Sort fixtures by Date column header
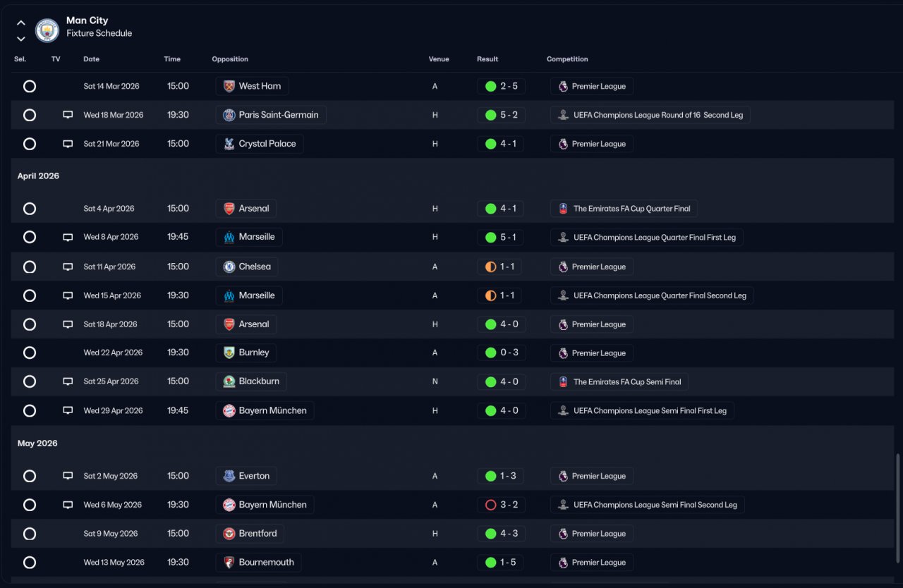The height and width of the screenshot is (588, 903). (x=92, y=59)
